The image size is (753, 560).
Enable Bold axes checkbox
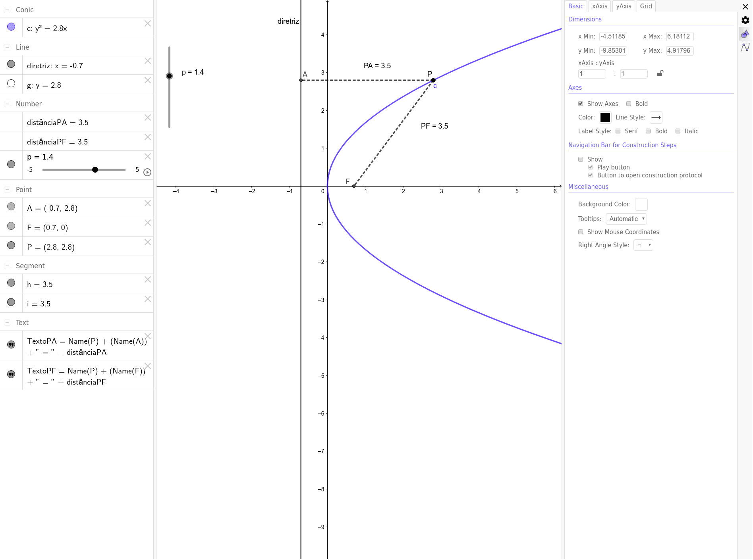click(629, 104)
